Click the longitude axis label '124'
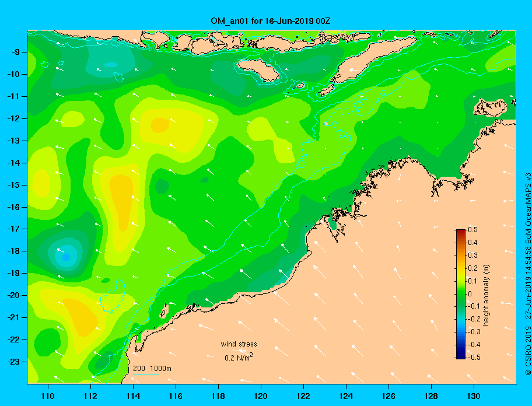The width and height of the screenshot is (532, 406). pos(346,396)
